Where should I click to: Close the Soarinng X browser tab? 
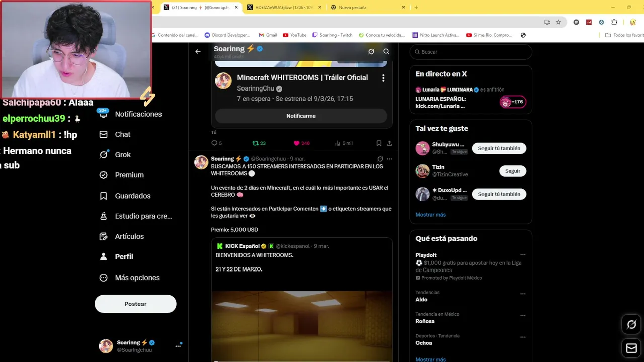[236, 8]
